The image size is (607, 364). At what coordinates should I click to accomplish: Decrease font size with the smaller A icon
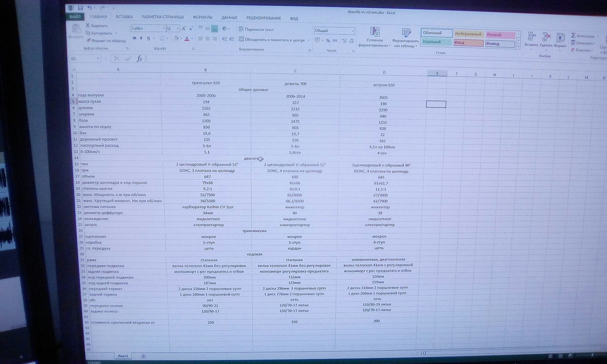(x=191, y=29)
